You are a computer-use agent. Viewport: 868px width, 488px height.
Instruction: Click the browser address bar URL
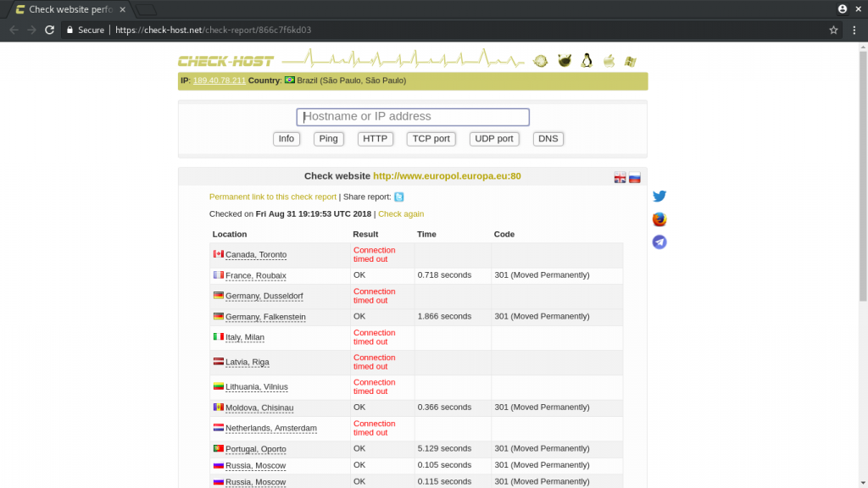(213, 30)
